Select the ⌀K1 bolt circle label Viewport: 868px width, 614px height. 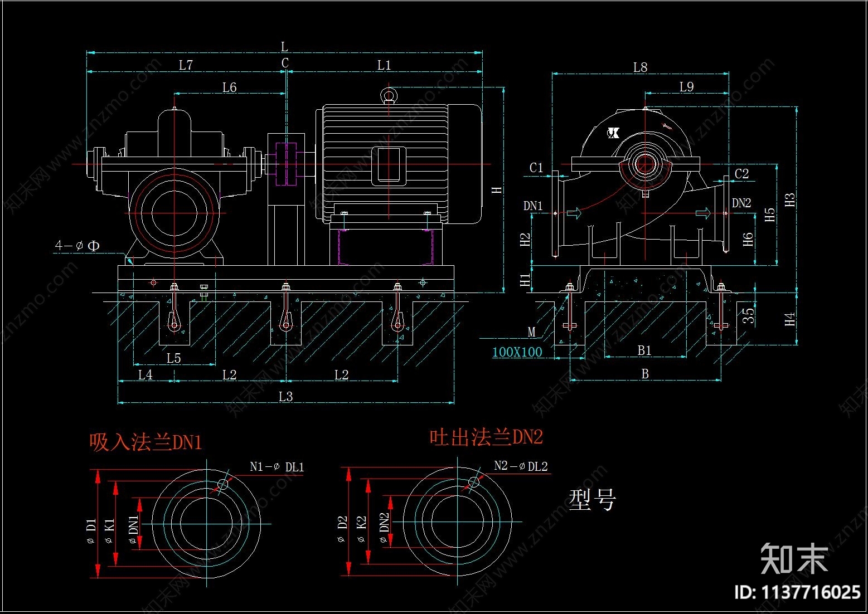(109, 532)
